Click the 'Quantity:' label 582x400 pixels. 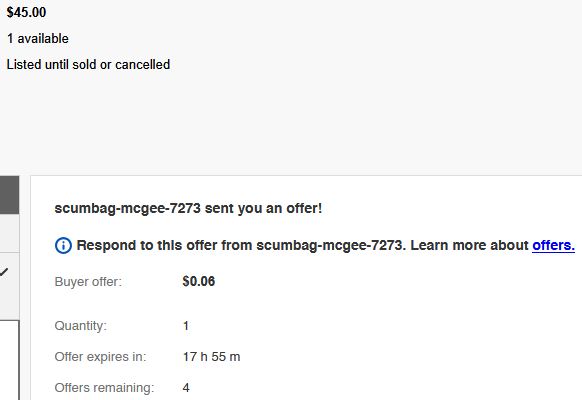coord(81,326)
